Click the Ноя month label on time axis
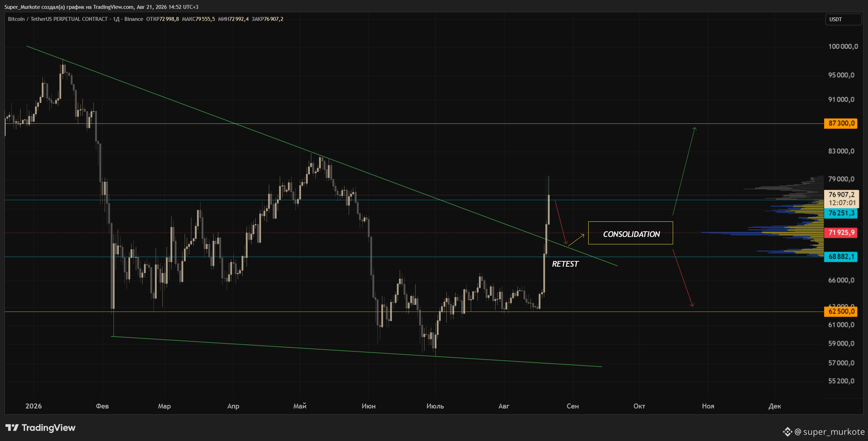 (708, 406)
